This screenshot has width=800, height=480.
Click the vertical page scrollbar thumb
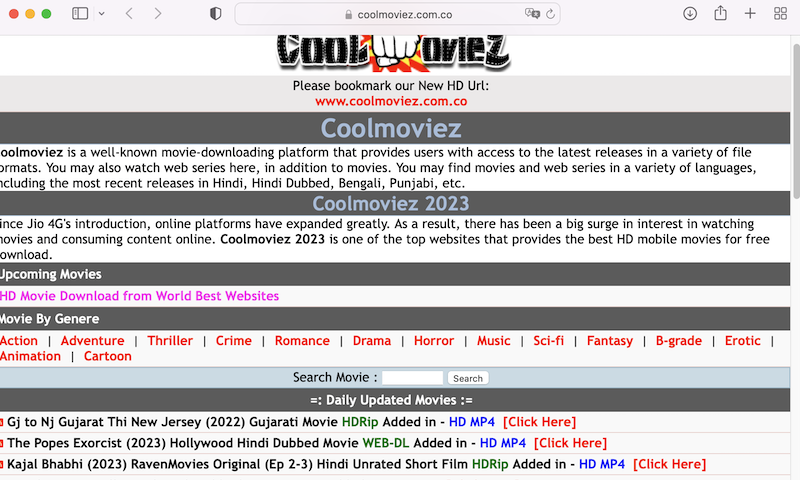tap(796, 121)
